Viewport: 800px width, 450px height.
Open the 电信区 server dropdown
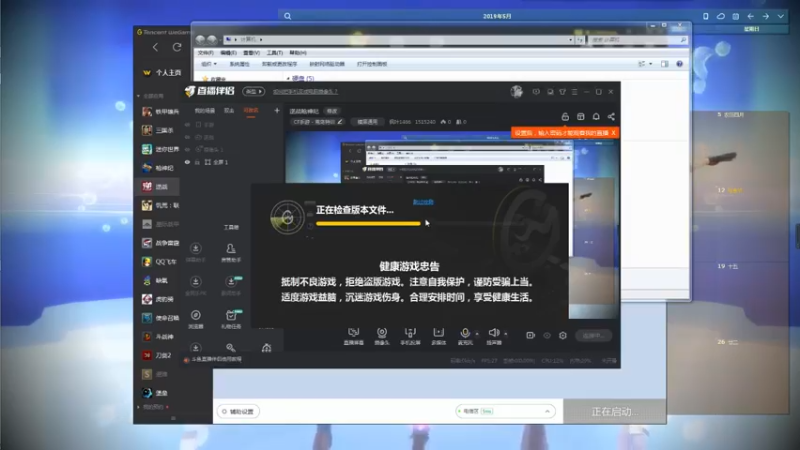[x=504, y=411]
